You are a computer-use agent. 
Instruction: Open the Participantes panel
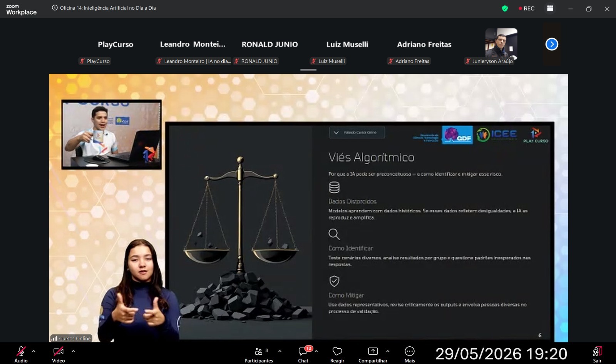[x=259, y=354]
